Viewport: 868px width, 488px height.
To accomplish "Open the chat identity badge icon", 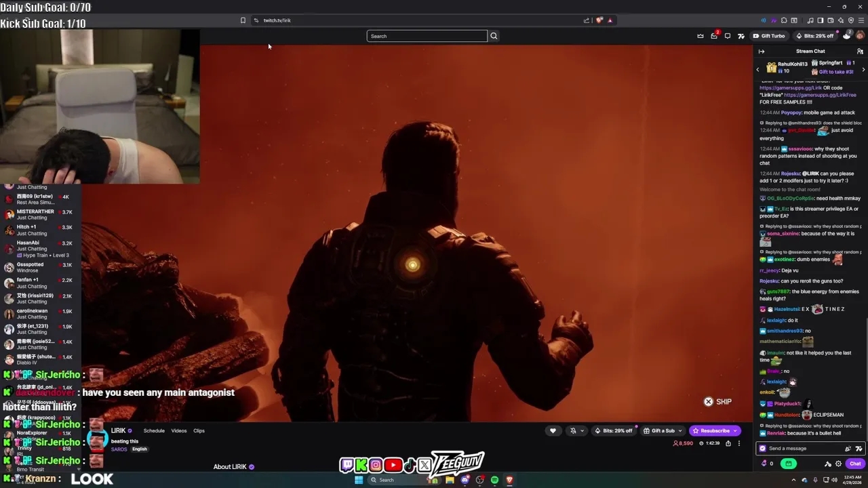I will point(762,449).
